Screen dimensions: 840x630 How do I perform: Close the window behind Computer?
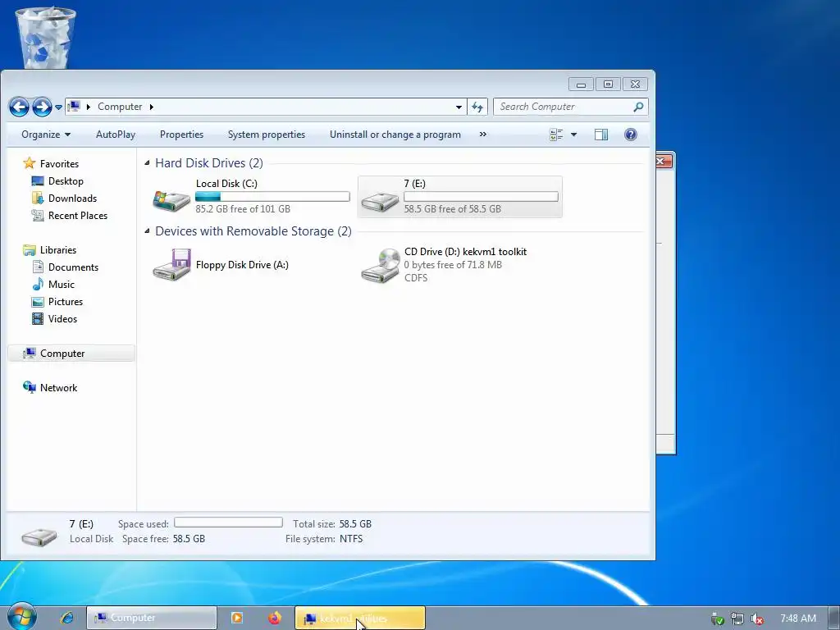[663, 161]
